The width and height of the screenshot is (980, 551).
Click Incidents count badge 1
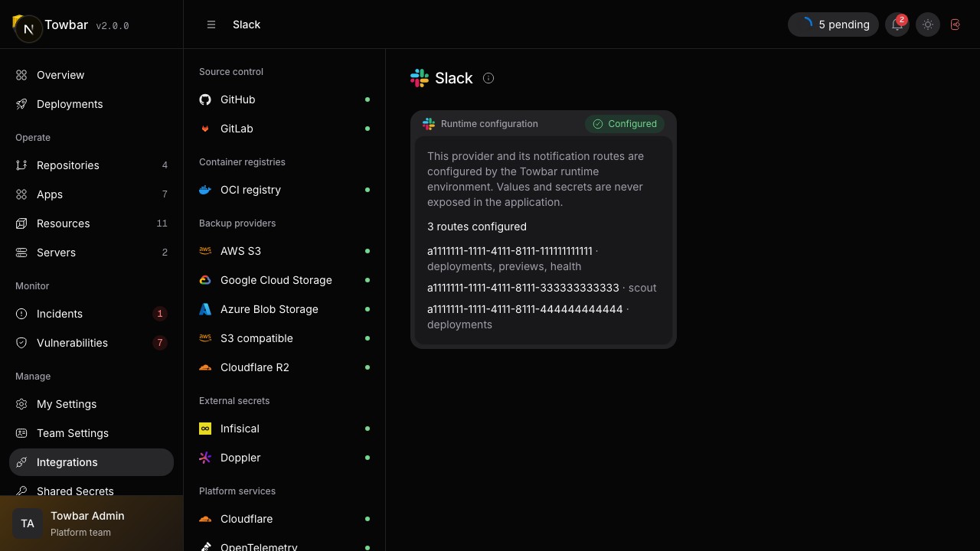pyautogui.click(x=159, y=314)
